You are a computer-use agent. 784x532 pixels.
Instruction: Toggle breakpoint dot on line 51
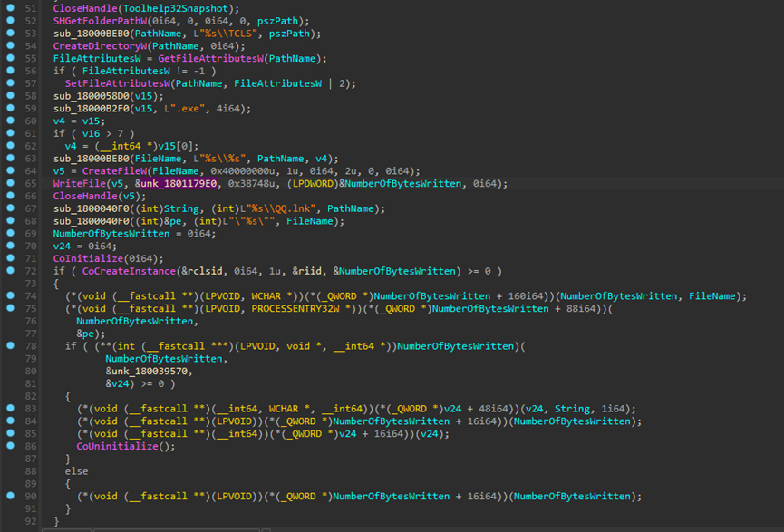tap(10, 7)
